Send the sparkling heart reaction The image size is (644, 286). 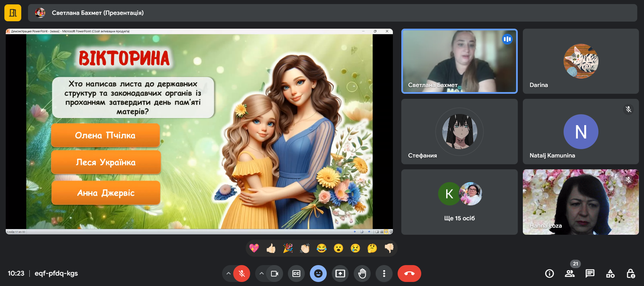click(254, 249)
